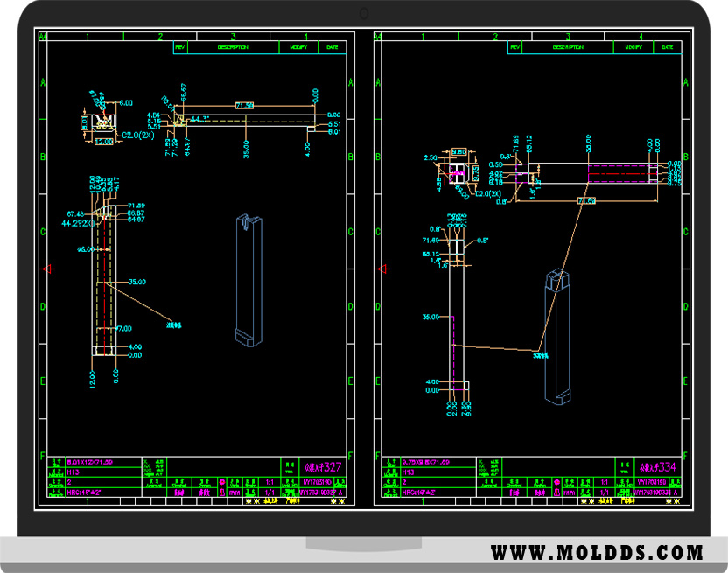Select the 6.01 ordinate dimension in drawing 327
Image resolution: width=728 pixels, height=573 pixels.
pyautogui.click(x=334, y=132)
